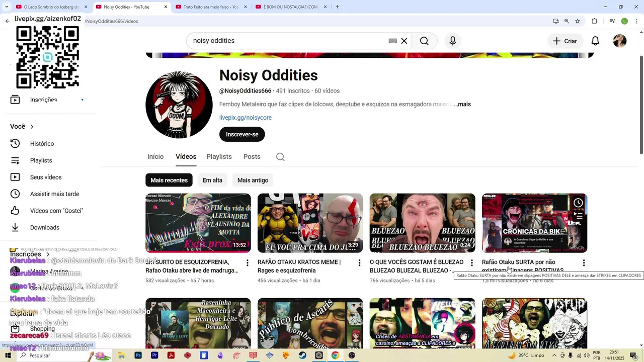Open the on-screen keyboard icon in search
The height and width of the screenshot is (362, 644).
point(393,41)
